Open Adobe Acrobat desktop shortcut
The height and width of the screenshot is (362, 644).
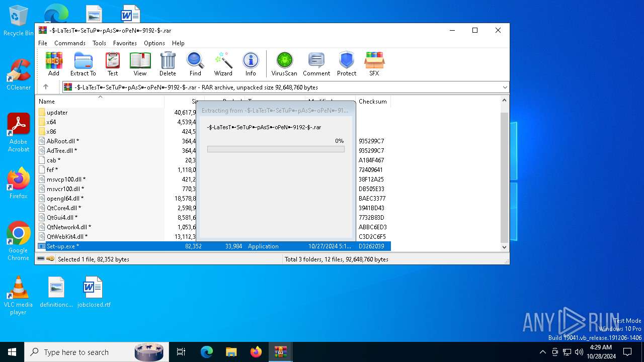(19, 133)
